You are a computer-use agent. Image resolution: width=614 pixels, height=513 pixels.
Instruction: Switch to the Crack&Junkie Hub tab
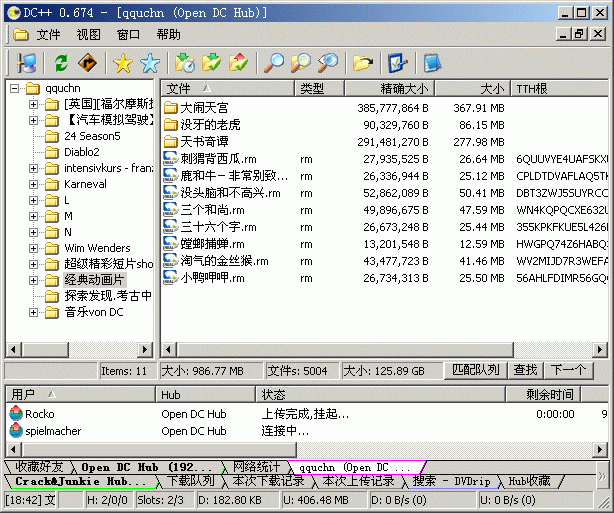(x=80, y=481)
